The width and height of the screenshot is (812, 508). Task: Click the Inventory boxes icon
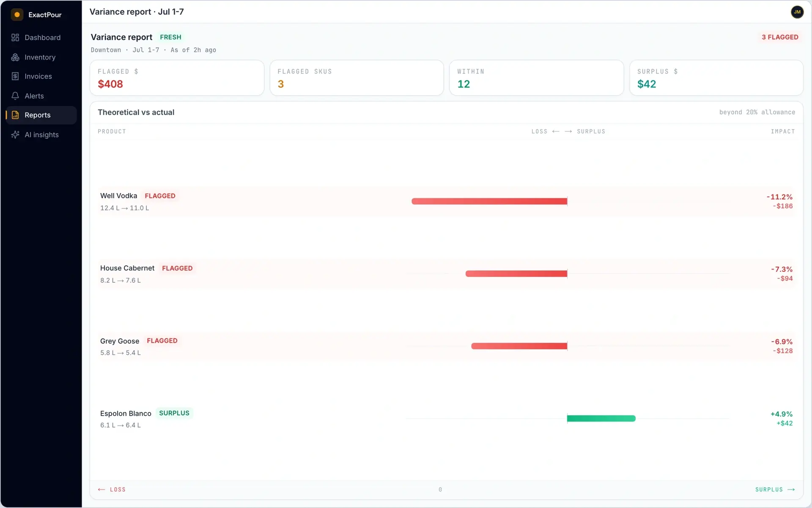pos(15,57)
